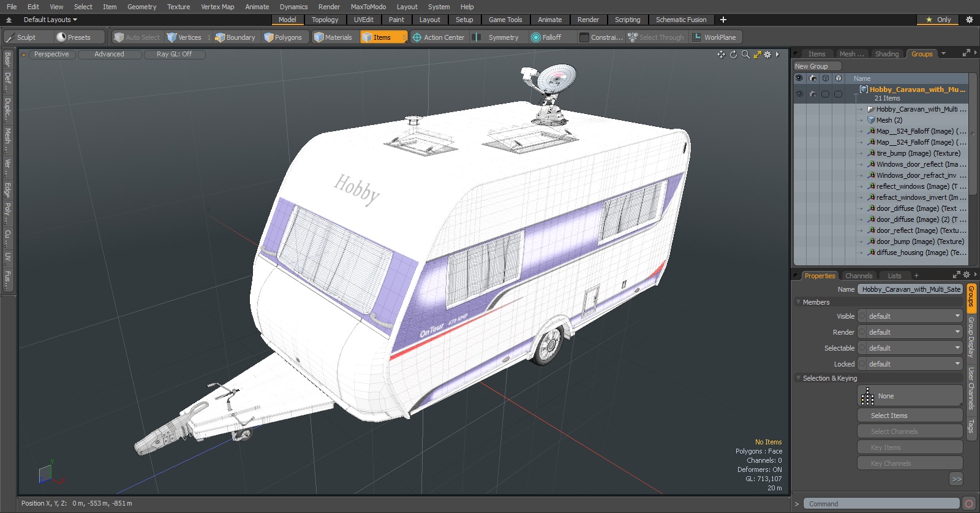The width and height of the screenshot is (980, 513).
Task: Click the camera column header icon
Action: point(813,78)
